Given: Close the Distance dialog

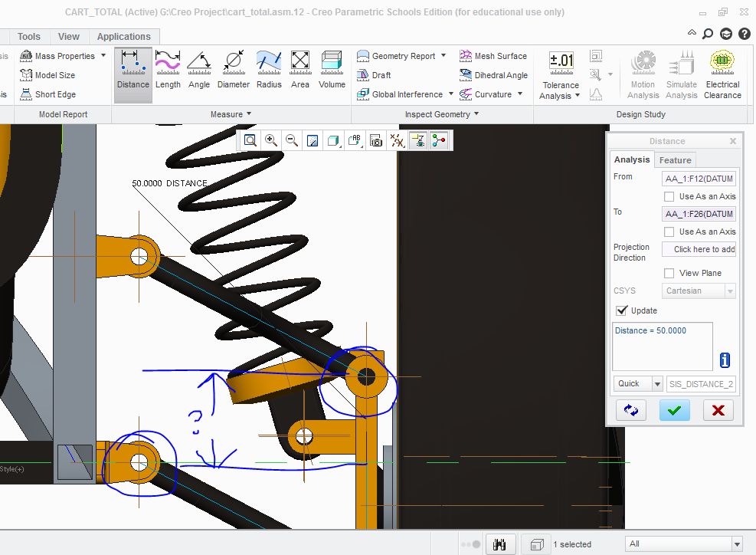Looking at the screenshot, I should click(733, 141).
